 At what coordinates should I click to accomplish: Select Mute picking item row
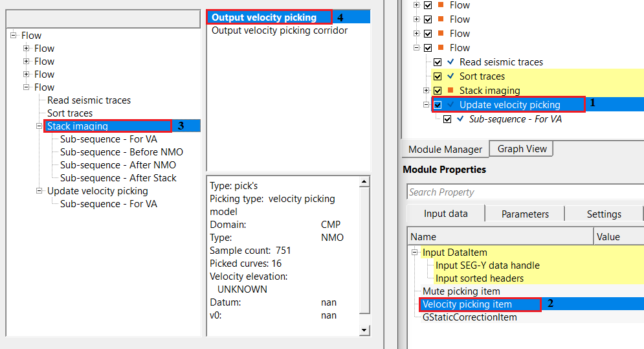[x=461, y=291]
